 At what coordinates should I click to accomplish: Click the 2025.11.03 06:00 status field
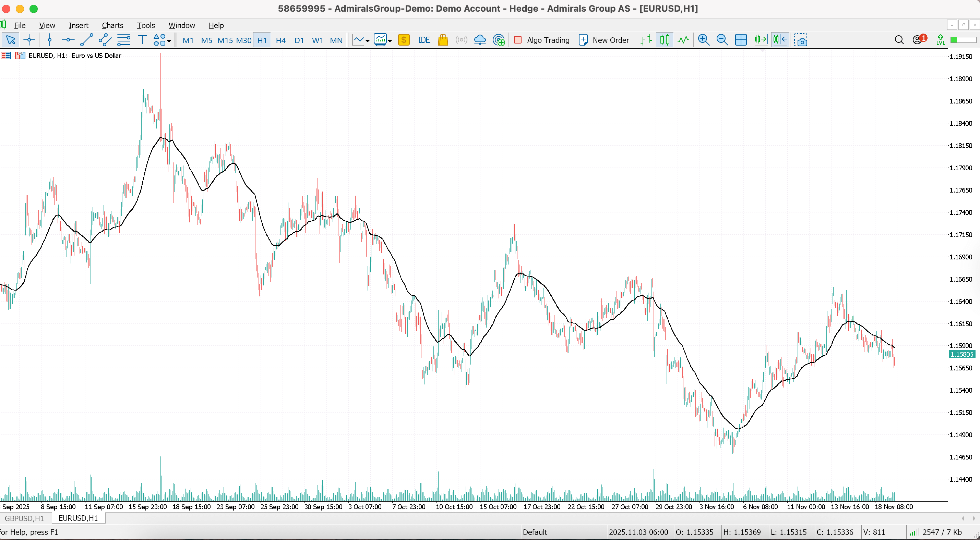point(639,532)
